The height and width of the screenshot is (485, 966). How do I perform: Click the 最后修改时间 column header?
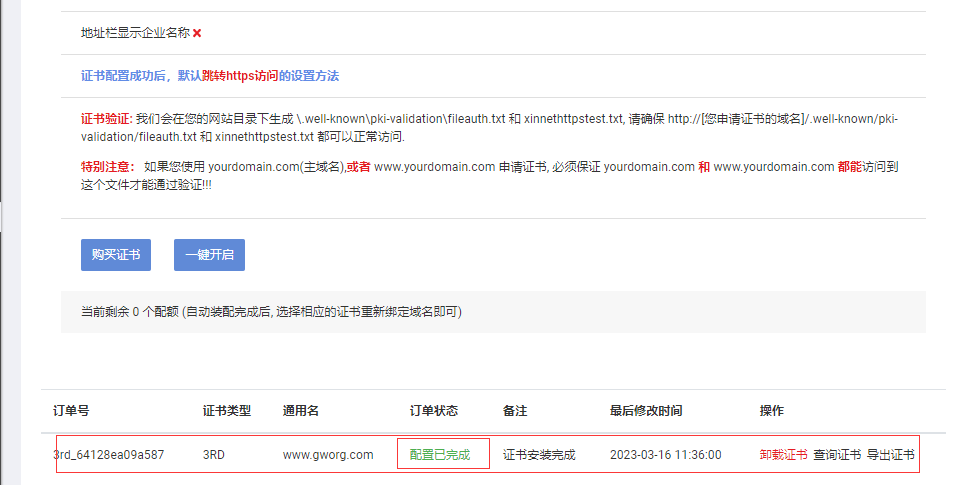click(x=646, y=411)
